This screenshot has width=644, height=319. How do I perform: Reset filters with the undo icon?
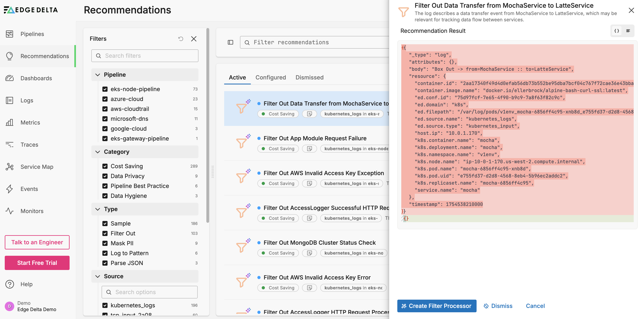pos(181,39)
